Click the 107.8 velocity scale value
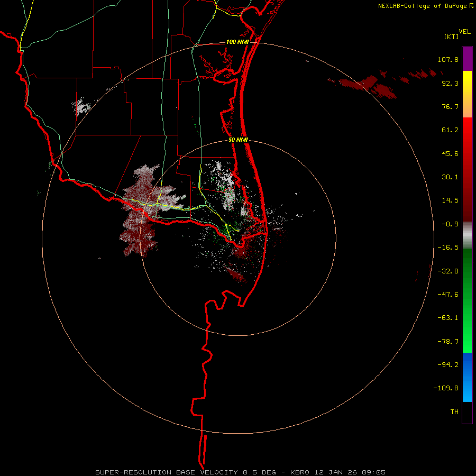The height and width of the screenshot is (476, 476). click(448, 59)
